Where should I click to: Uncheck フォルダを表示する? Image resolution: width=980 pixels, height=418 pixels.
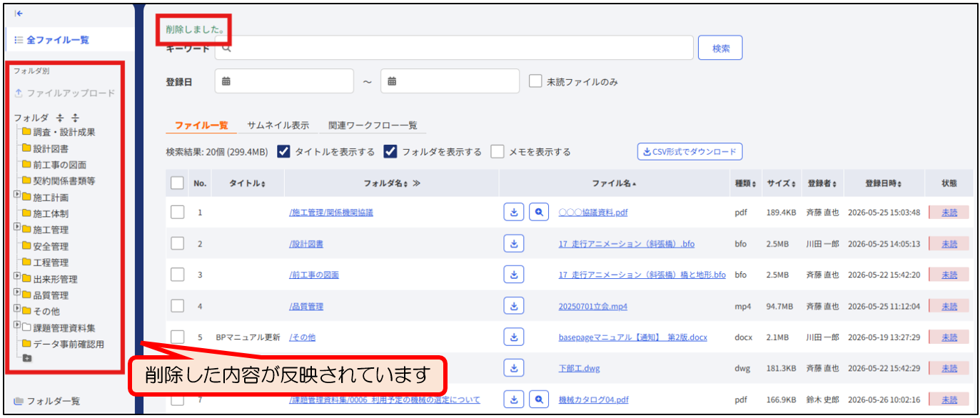coord(390,151)
